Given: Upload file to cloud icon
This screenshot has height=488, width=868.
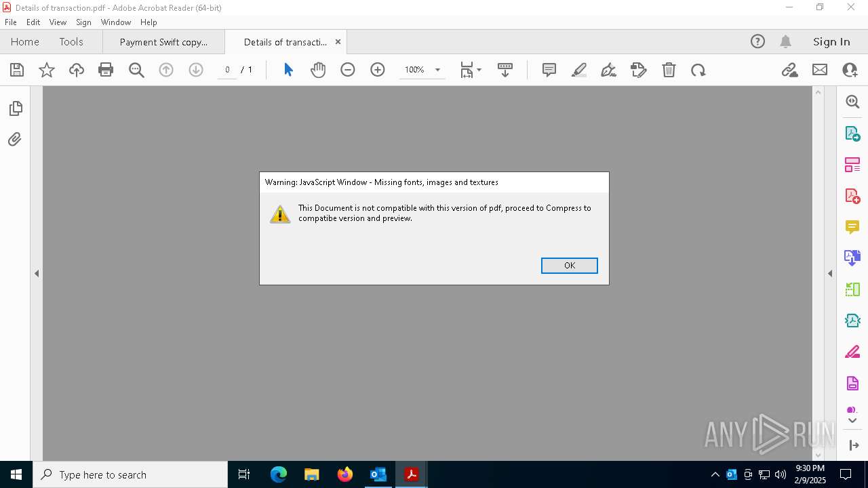Looking at the screenshot, I should click(77, 70).
